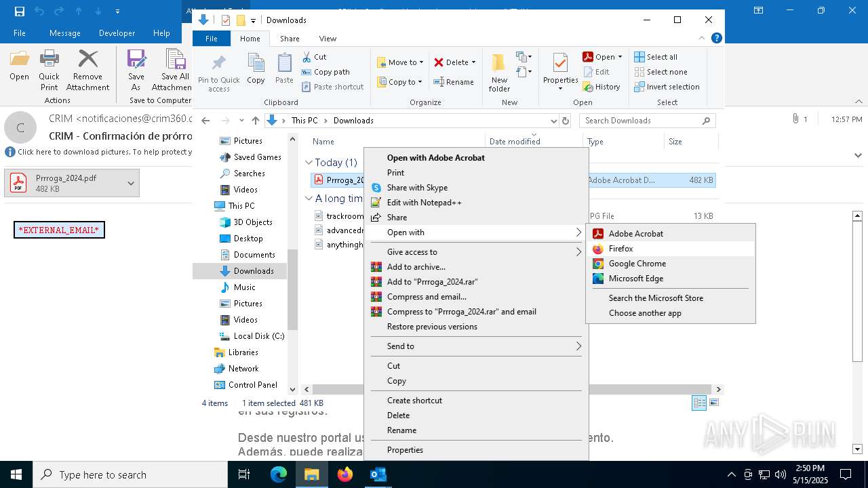868x488 pixels.
Task: Open the Copy to dropdown
Action: pyautogui.click(x=399, y=82)
